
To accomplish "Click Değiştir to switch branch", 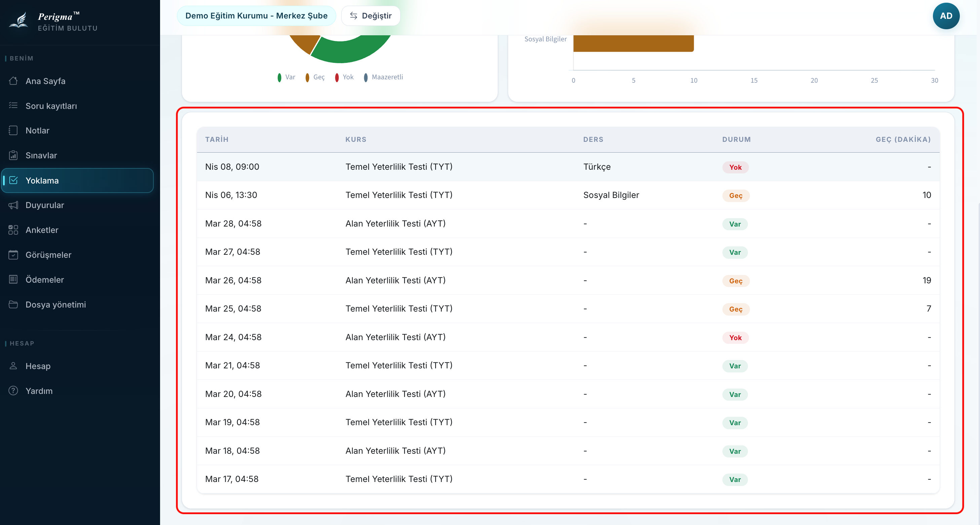I will 371,16.
